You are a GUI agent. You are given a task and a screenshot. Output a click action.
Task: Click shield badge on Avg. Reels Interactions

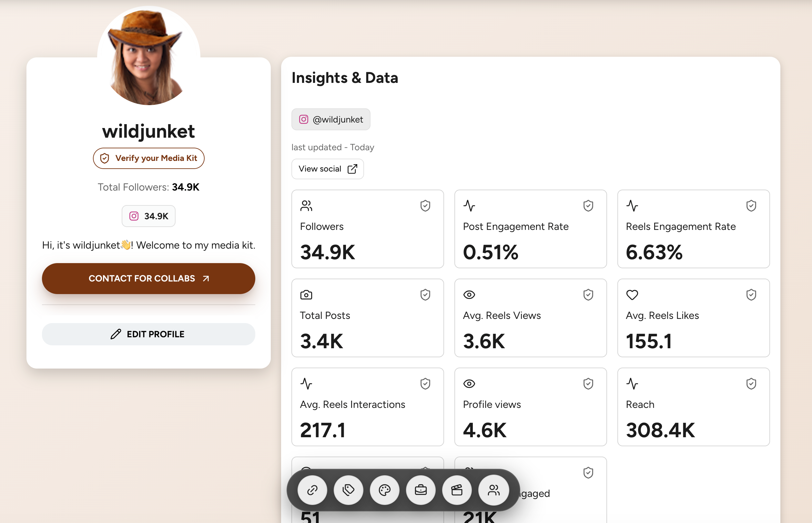(425, 383)
